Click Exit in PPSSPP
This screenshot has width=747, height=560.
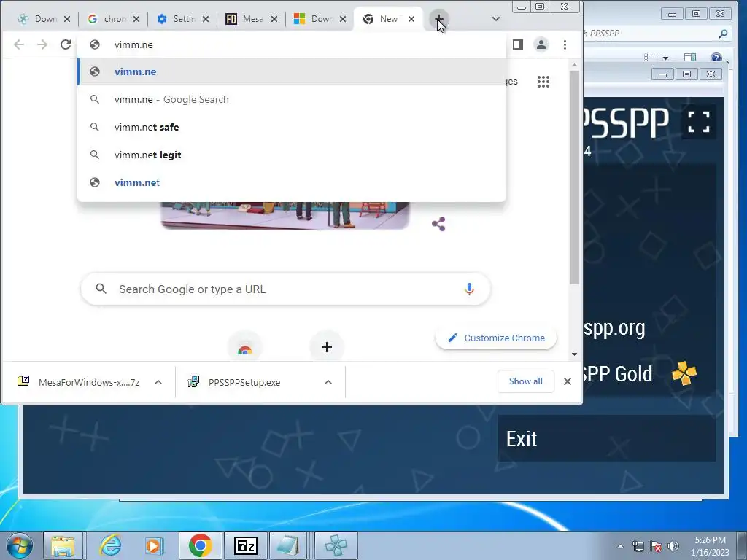click(606, 438)
